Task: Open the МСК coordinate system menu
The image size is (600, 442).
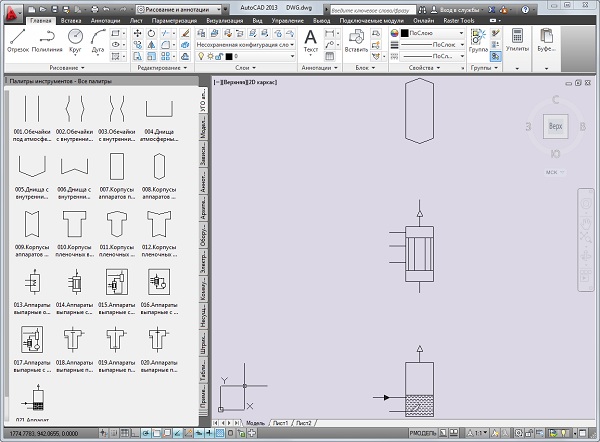Action: [551, 172]
